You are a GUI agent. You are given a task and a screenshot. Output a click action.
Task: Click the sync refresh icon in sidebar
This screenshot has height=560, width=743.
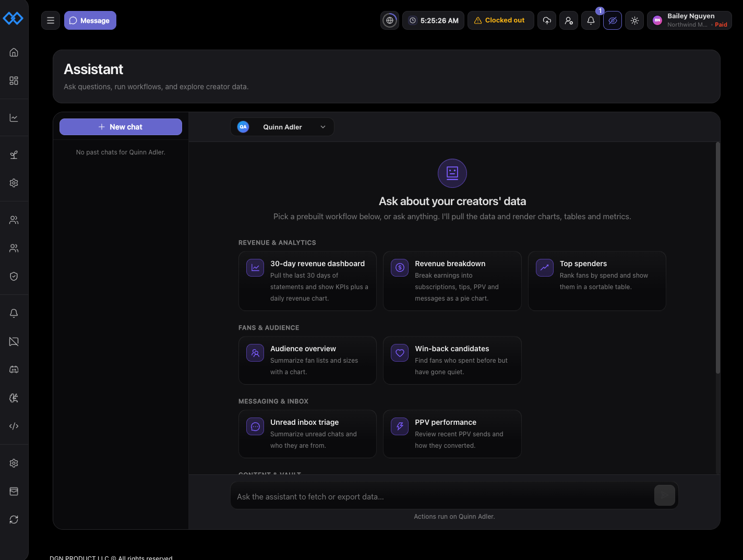click(x=14, y=520)
